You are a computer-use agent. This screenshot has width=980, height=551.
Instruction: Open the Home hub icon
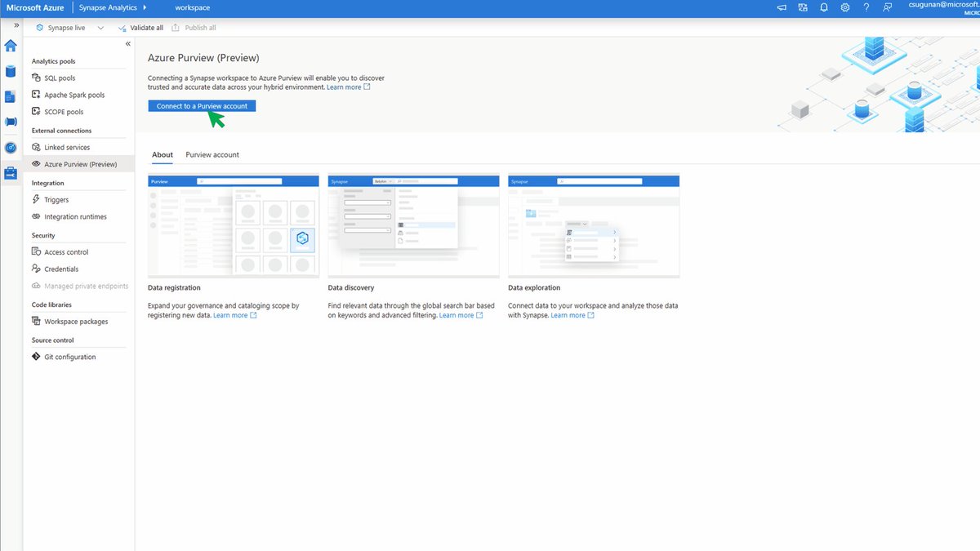point(11,46)
